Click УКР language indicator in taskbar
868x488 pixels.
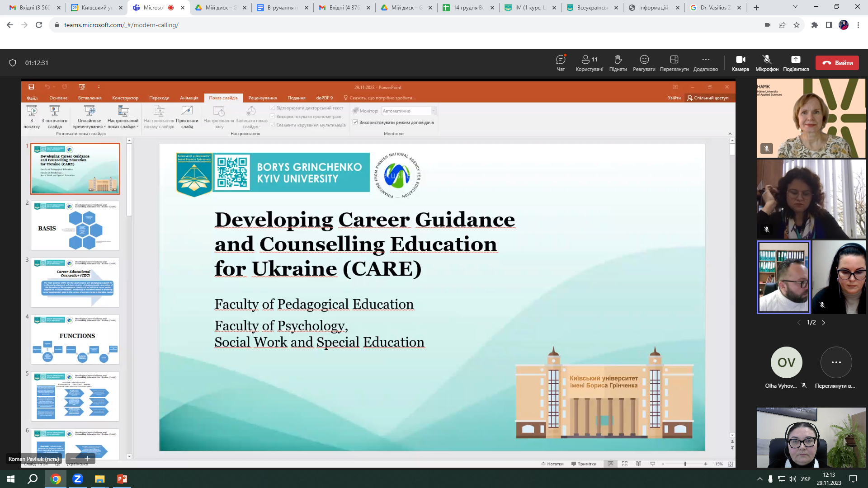[x=806, y=479]
